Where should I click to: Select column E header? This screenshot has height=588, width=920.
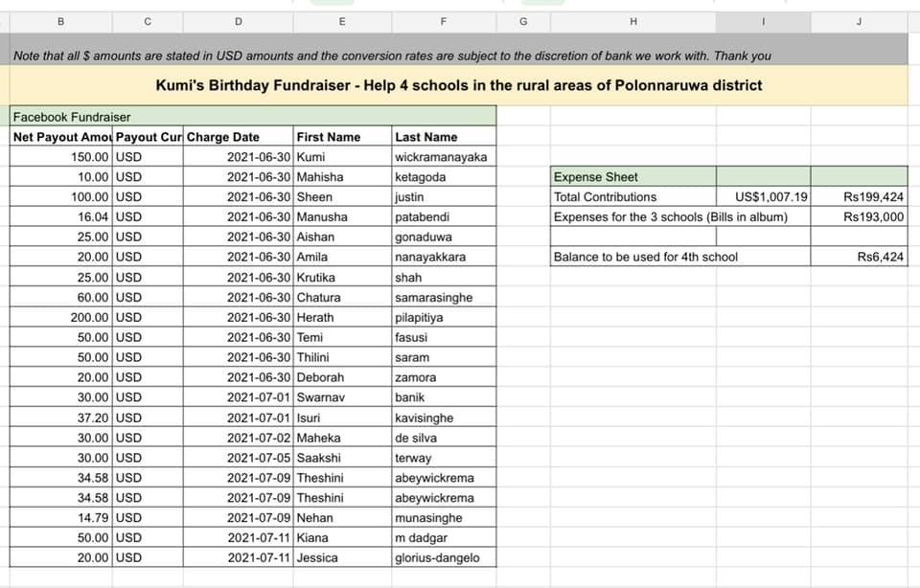pyautogui.click(x=342, y=22)
